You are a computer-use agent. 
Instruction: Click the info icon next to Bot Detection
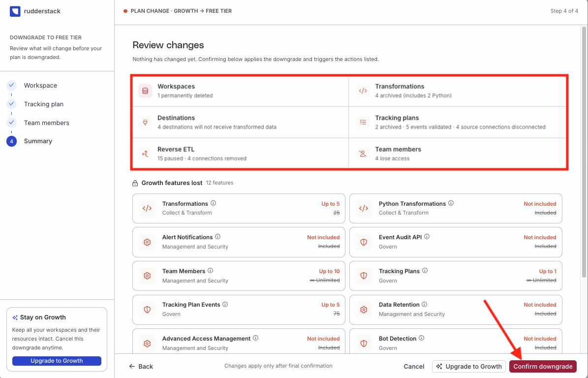pos(422,338)
